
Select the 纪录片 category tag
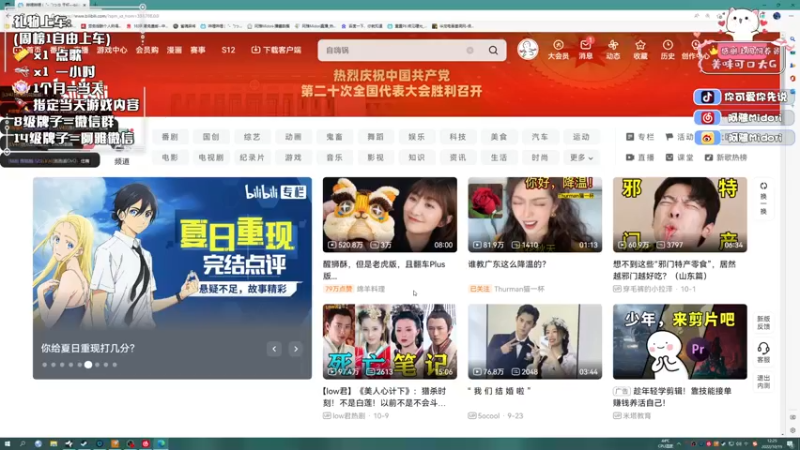click(252, 158)
